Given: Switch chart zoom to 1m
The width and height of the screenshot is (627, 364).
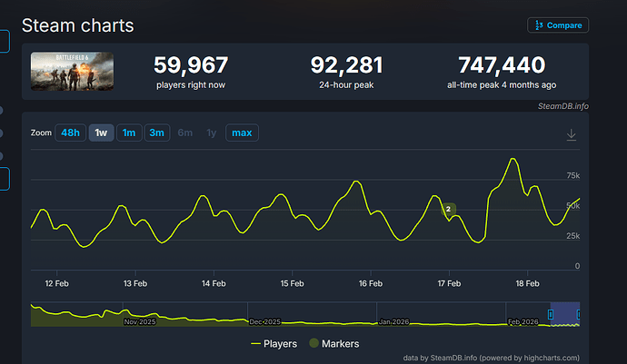Looking at the screenshot, I should tap(129, 133).
